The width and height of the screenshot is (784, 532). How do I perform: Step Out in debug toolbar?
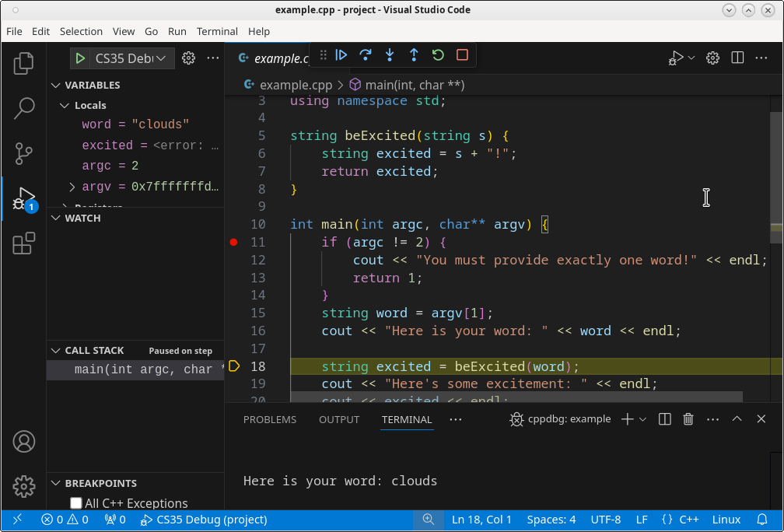414,54
